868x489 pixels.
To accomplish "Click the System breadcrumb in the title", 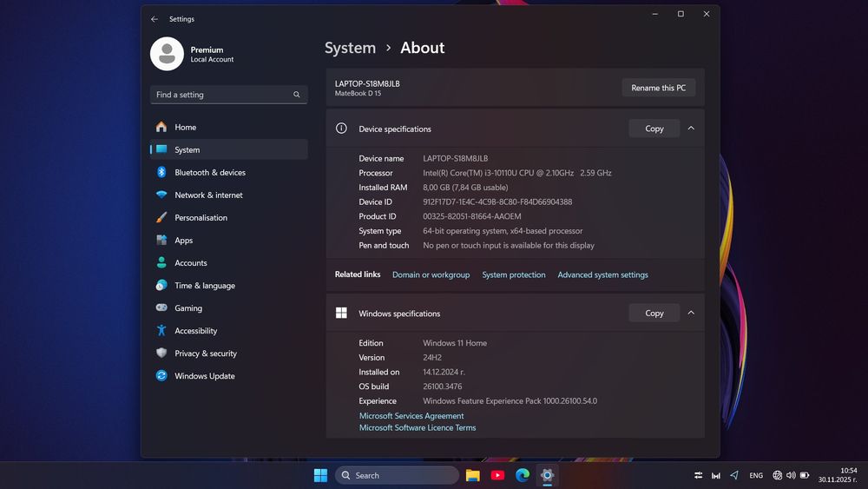I will [350, 48].
